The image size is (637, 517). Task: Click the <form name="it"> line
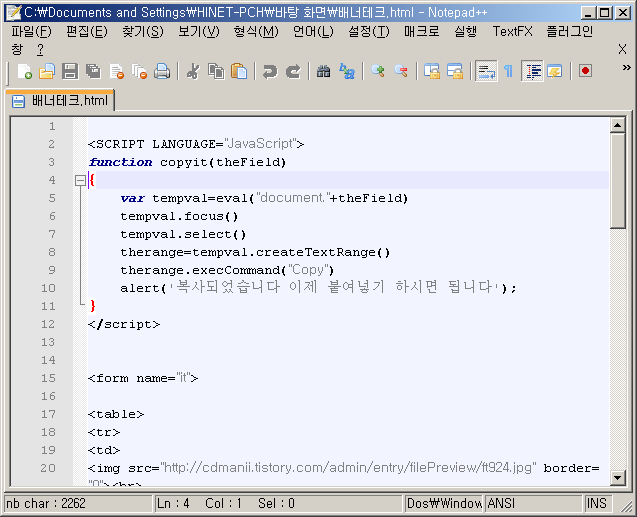coord(143,379)
